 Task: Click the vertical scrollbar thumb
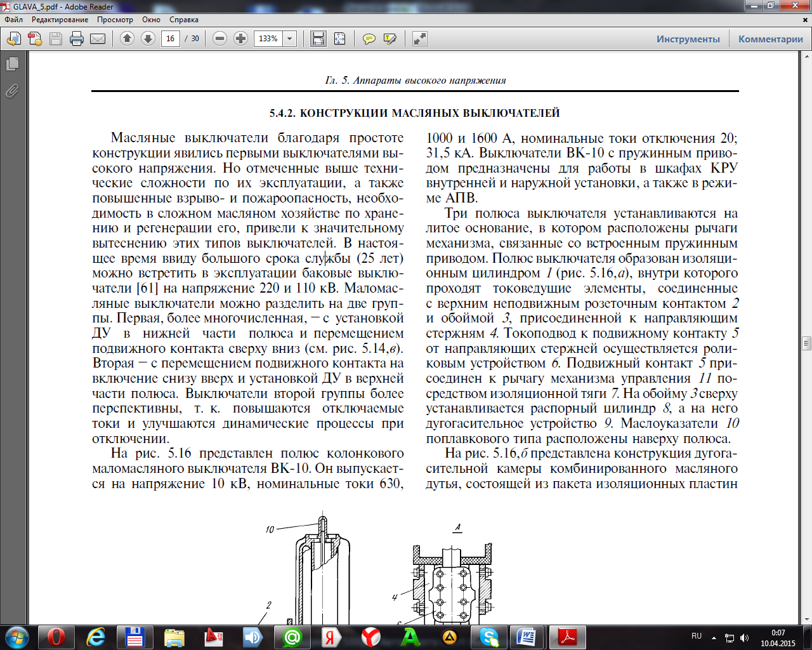click(x=806, y=344)
